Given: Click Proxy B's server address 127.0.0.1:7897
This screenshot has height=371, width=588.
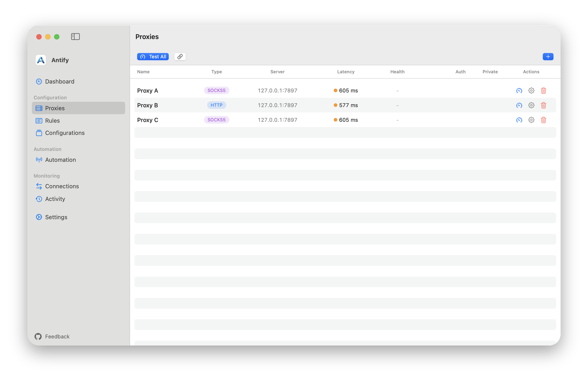Looking at the screenshot, I should pyautogui.click(x=278, y=105).
